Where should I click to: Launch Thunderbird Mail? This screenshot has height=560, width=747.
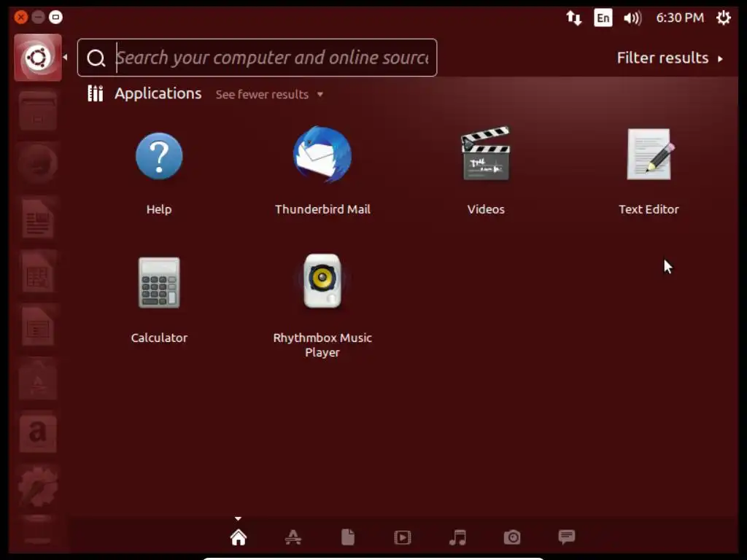pos(322,155)
